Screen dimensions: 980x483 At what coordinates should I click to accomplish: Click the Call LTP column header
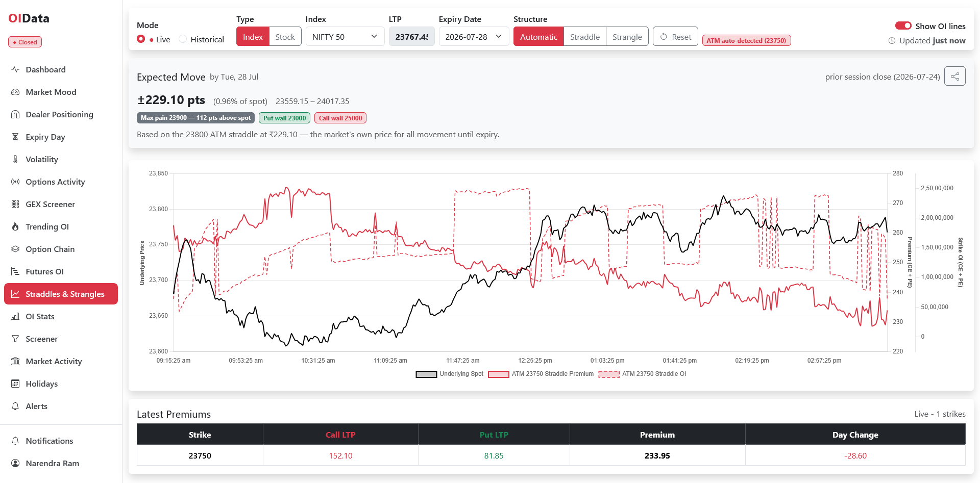pos(340,435)
